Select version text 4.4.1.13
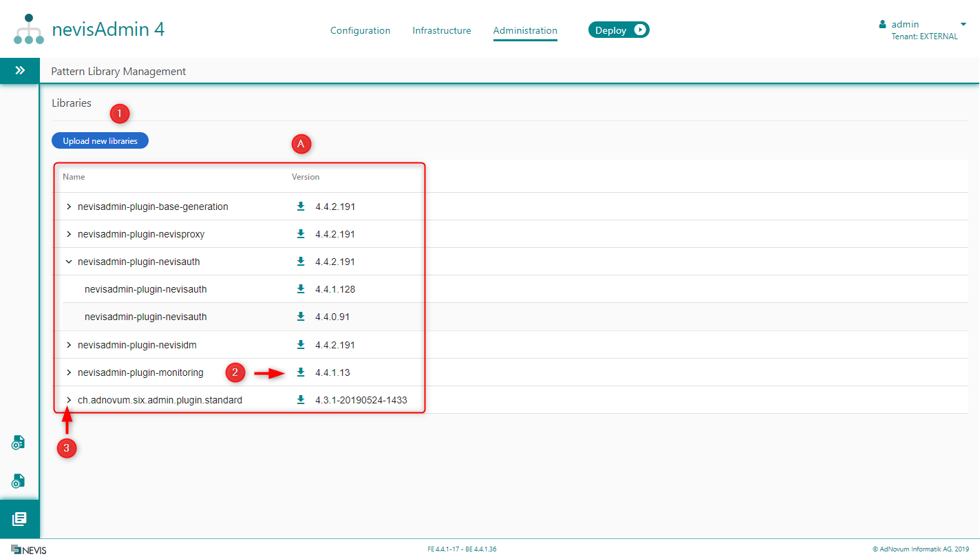 pyautogui.click(x=332, y=372)
